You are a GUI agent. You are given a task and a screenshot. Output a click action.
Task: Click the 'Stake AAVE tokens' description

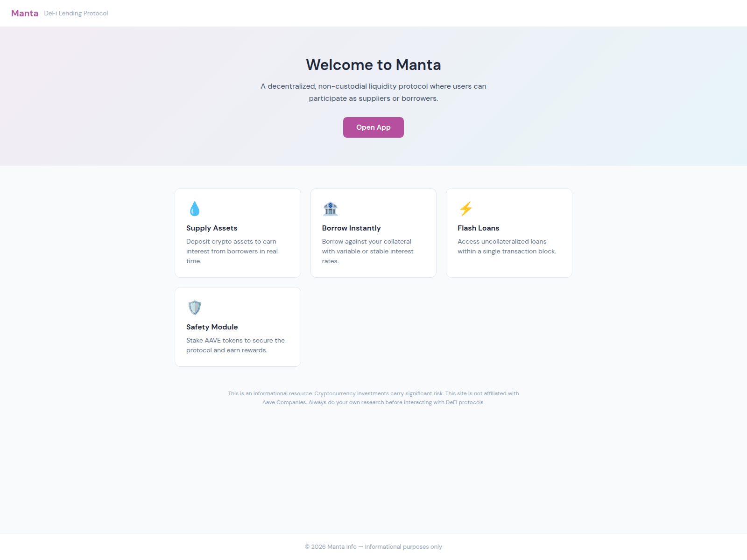tap(236, 345)
